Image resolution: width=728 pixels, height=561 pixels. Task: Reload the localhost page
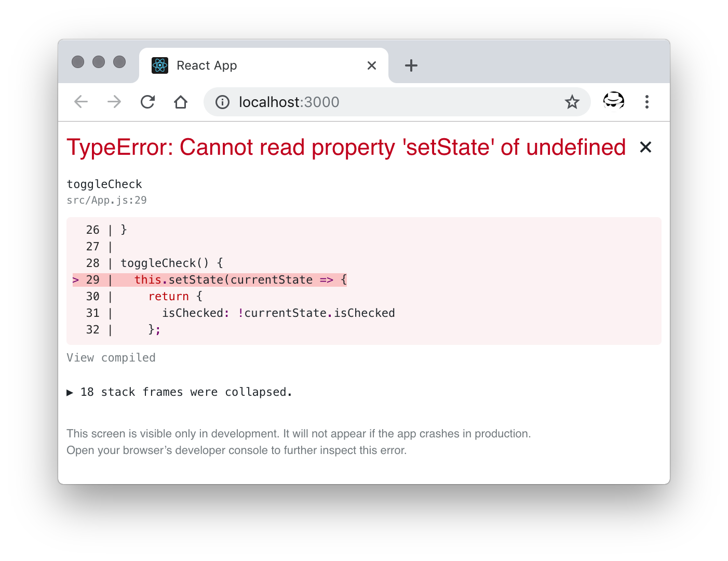pos(148,102)
